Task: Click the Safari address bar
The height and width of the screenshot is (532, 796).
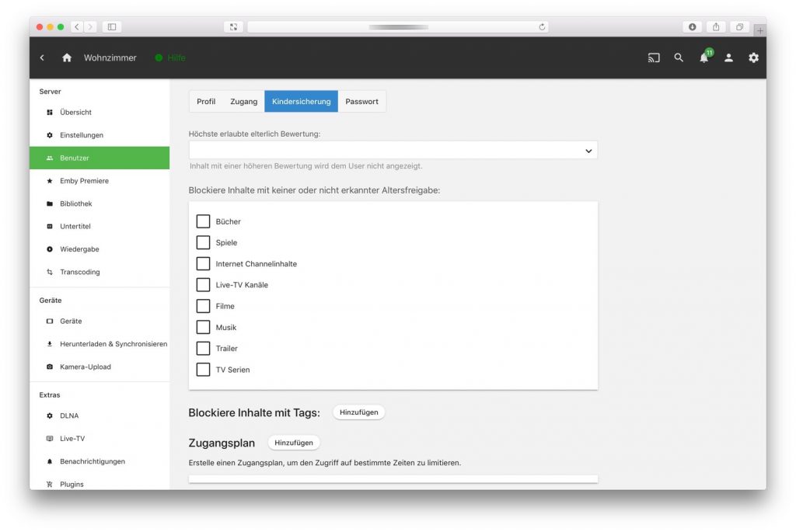Action: 397,27
